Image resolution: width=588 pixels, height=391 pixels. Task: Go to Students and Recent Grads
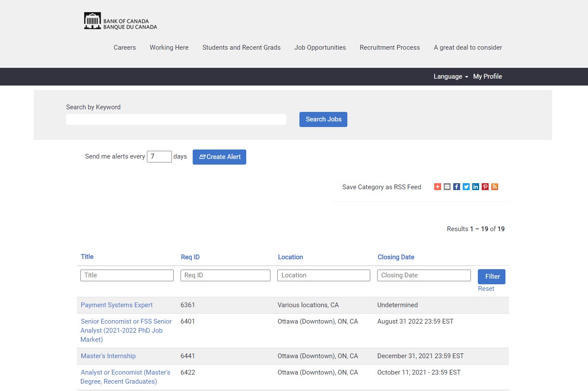(x=242, y=48)
